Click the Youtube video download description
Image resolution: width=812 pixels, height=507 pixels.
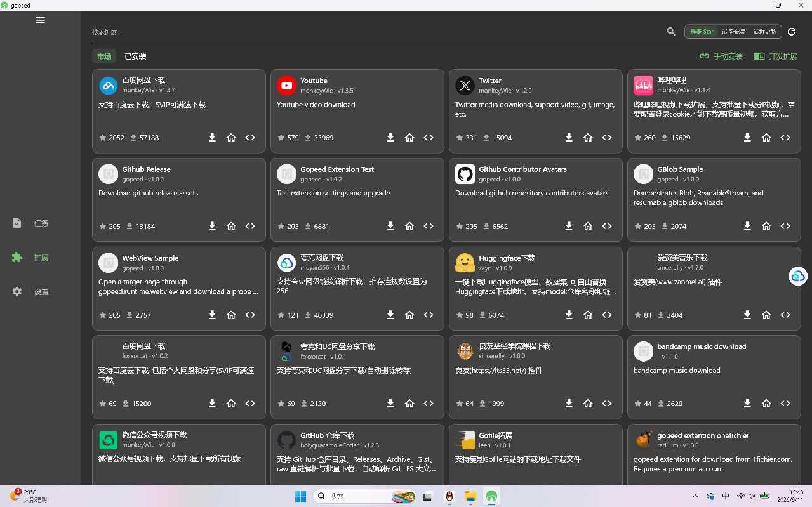click(316, 105)
